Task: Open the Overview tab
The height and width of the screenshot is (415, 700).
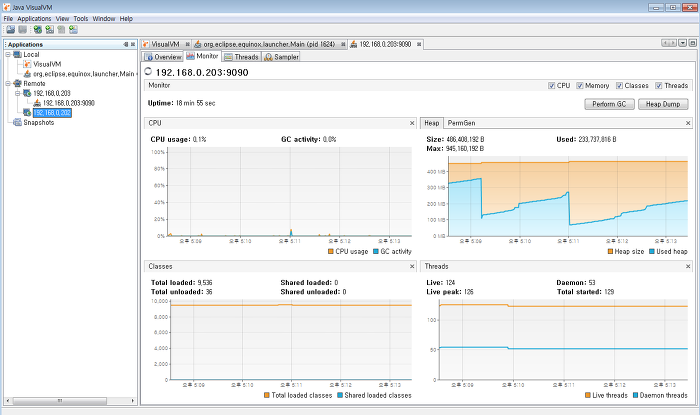Action: [162, 57]
